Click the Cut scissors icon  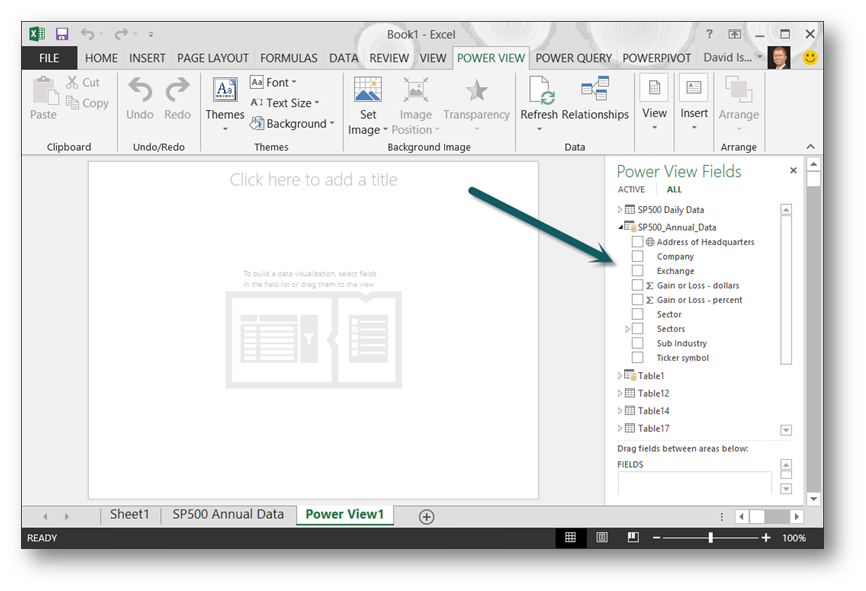[72, 82]
